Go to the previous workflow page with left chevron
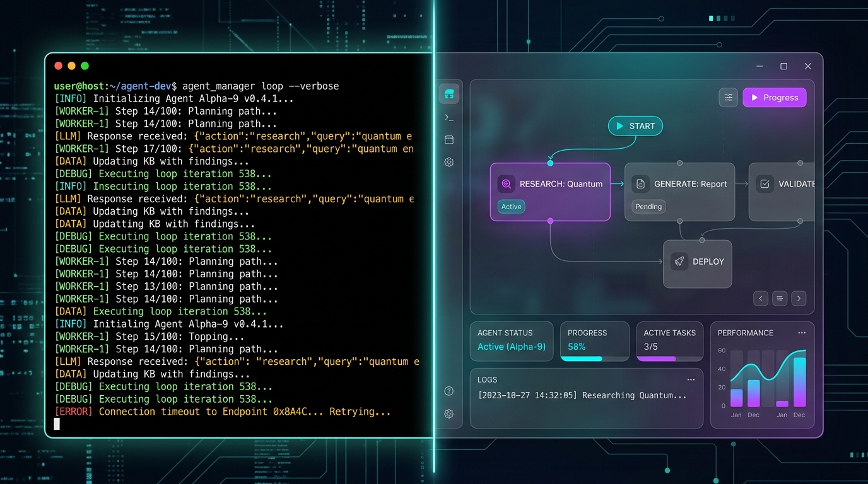868x484 pixels. [761, 298]
